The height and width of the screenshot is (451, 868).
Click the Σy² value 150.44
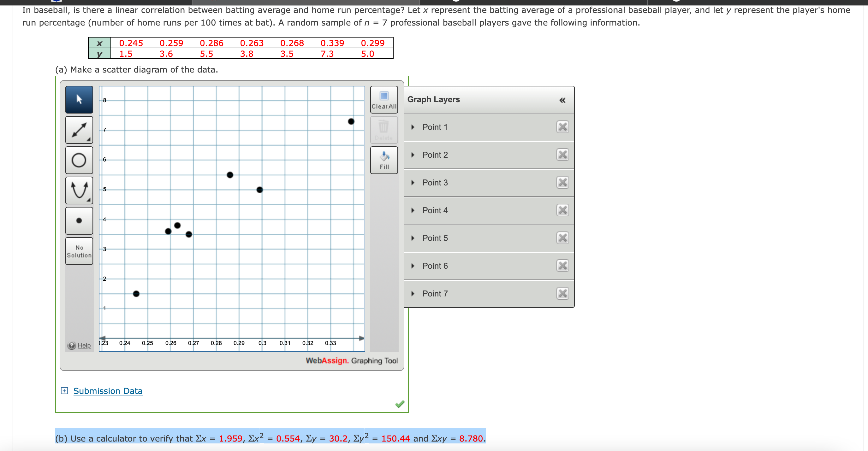[x=395, y=439]
